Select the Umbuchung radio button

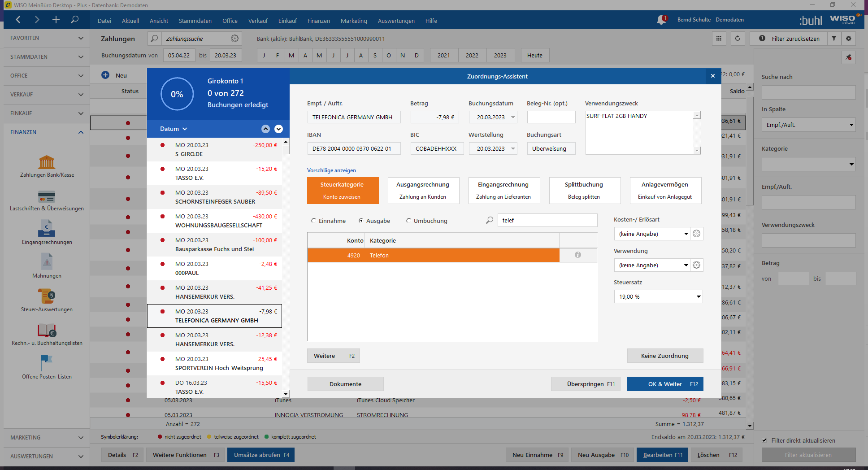(408, 221)
